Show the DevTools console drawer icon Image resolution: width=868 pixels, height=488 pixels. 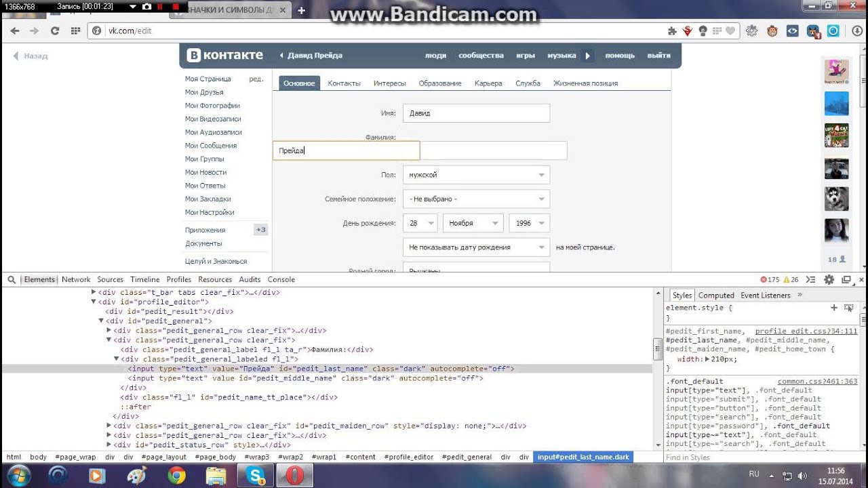[810, 279]
